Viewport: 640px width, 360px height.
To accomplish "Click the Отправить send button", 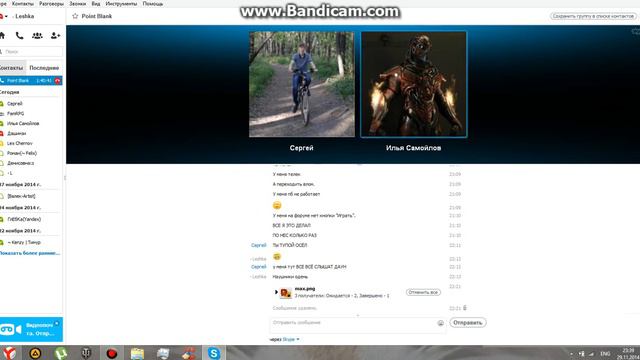I will 468,322.
